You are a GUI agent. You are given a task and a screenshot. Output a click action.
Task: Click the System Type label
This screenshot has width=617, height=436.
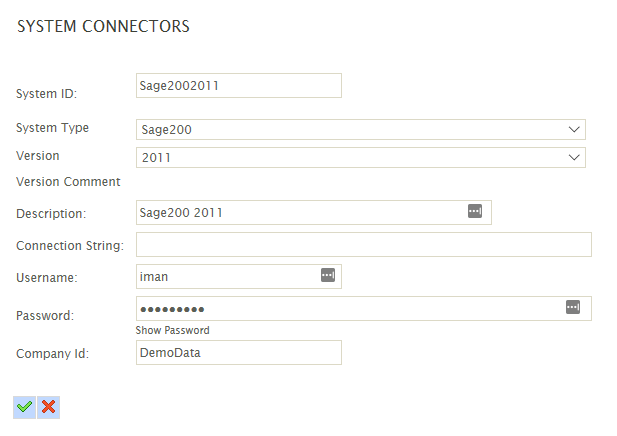tap(52, 128)
